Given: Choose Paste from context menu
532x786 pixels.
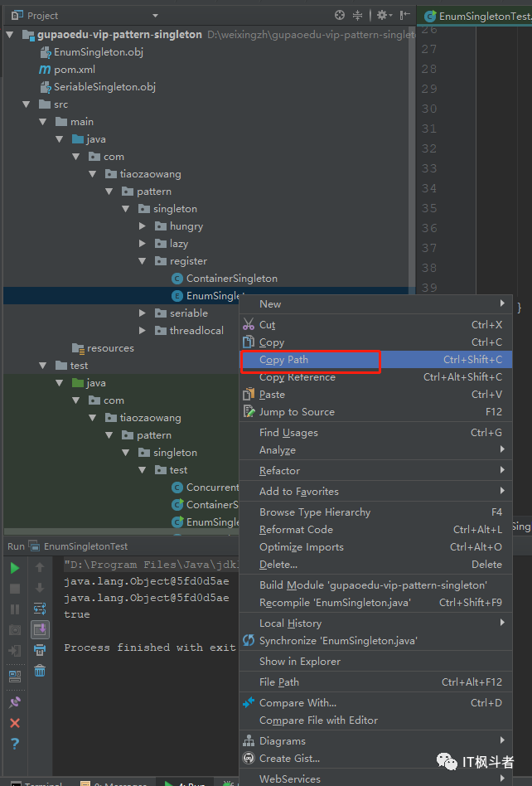Looking at the screenshot, I should point(375,395).
